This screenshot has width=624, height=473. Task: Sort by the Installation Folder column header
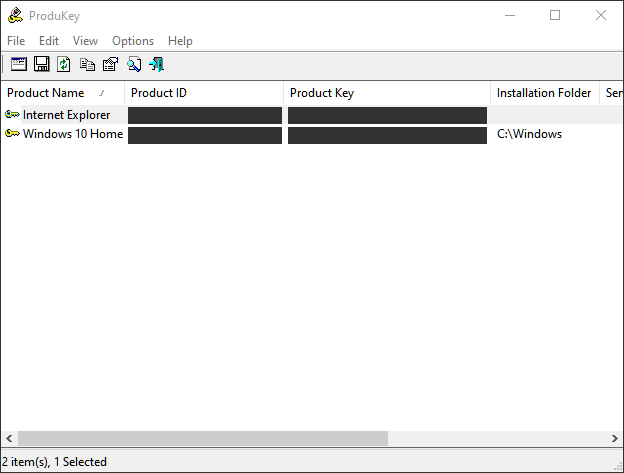tap(545, 93)
